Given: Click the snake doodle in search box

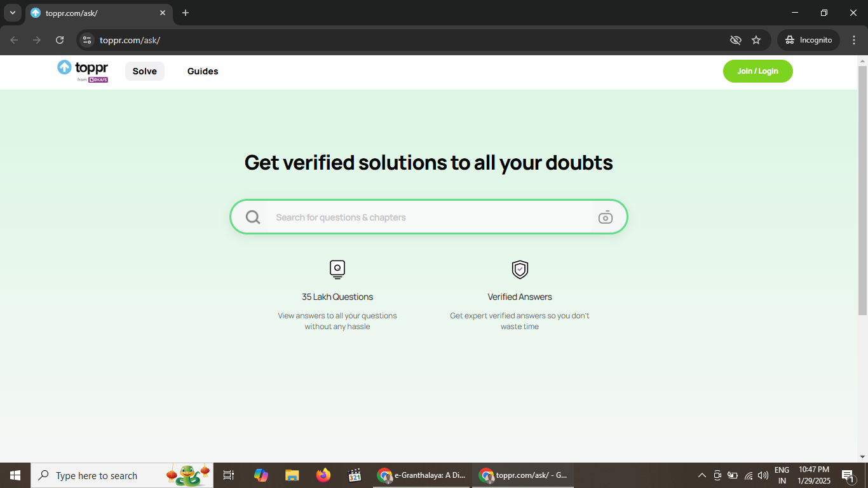Looking at the screenshot, I should 188,475.
